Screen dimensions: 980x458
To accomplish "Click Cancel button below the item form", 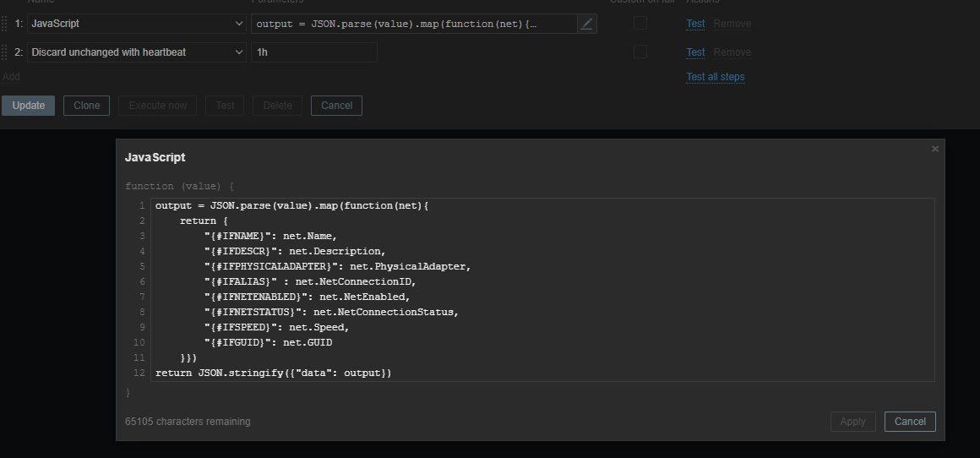I will [x=336, y=106].
